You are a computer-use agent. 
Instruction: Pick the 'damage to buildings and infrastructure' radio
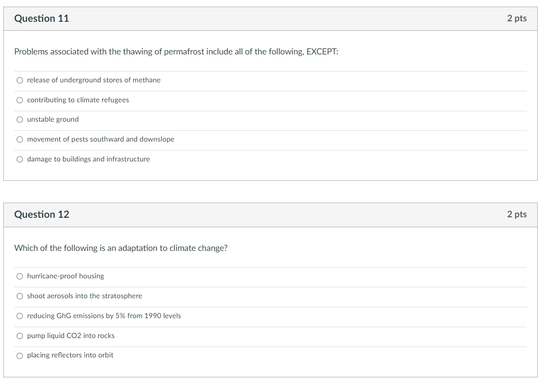pos(19,160)
